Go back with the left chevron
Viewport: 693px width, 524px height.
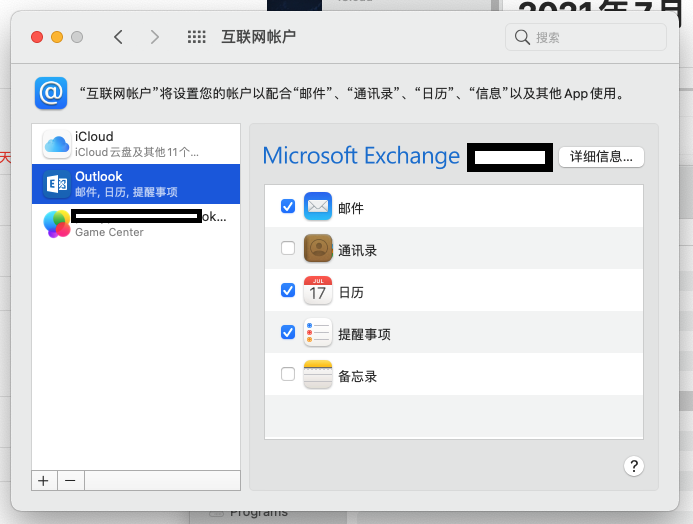click(118, 37)
